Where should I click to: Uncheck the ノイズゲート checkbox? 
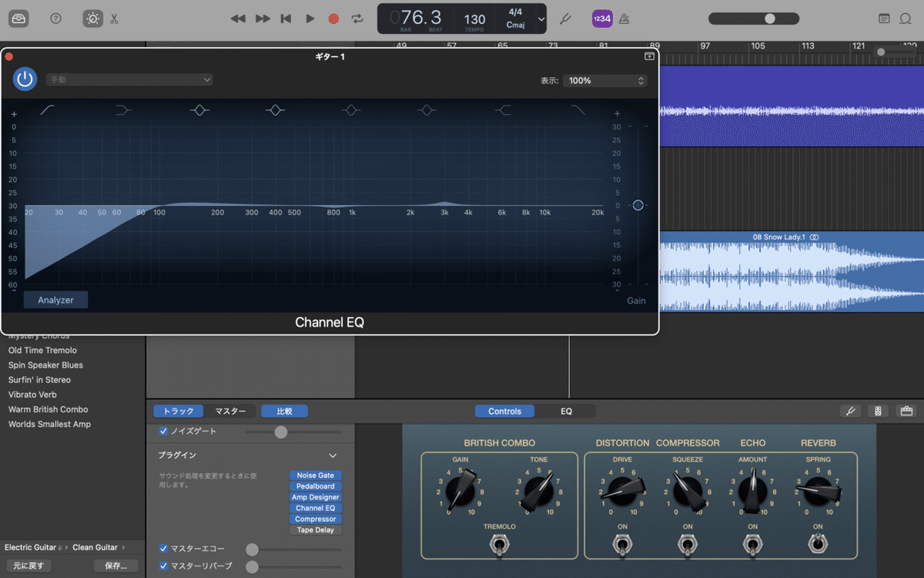[163, 432]
